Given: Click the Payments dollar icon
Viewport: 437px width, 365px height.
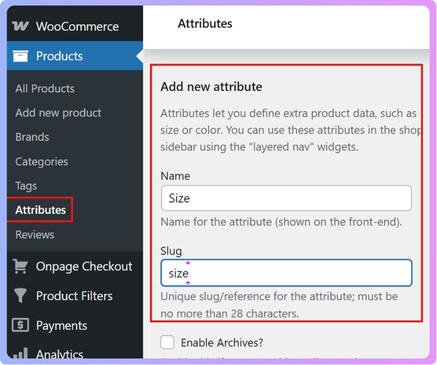Looking at the screenshot, I should pos(20,325).
